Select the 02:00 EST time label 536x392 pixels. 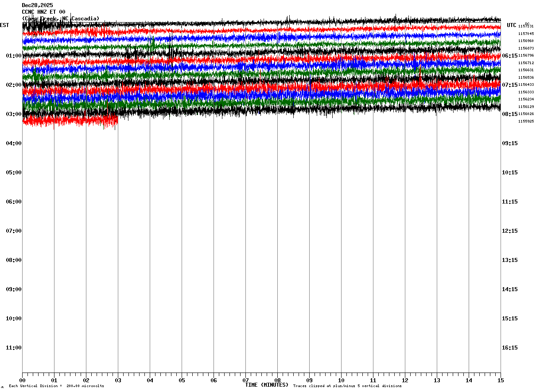pos(14,85)
